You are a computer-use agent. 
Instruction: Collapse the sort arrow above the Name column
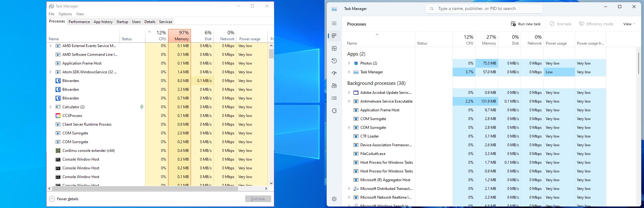point(377,35)
